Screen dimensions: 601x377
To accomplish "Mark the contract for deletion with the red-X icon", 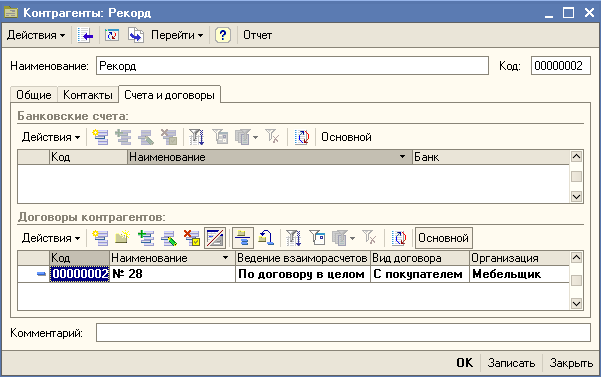I will (192, 238).
